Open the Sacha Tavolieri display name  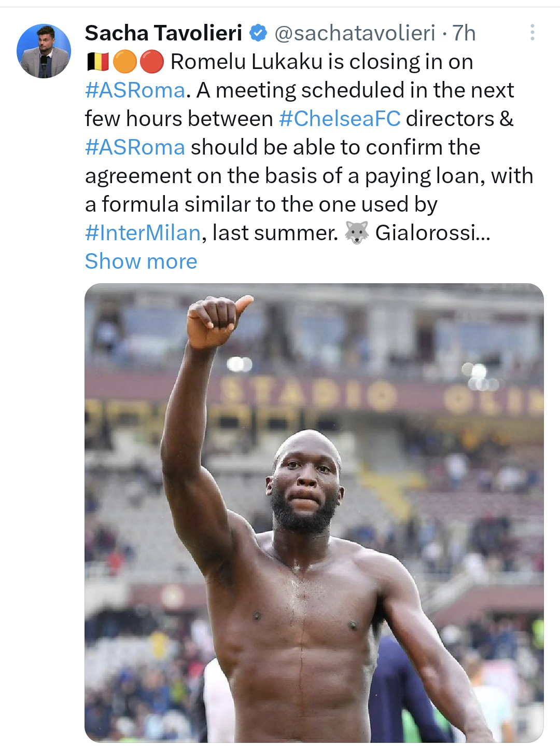coord(163,33)
